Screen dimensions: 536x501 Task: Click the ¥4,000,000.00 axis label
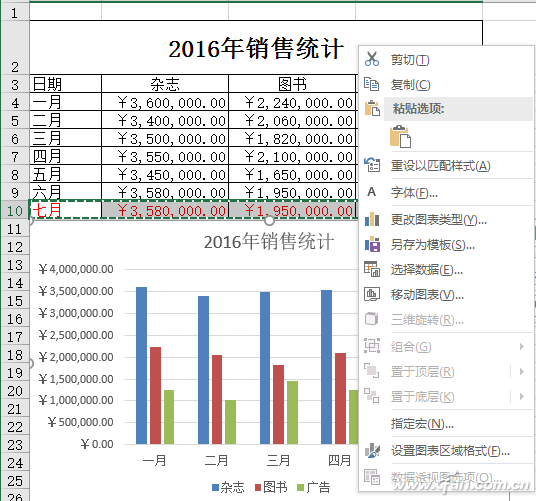click(76, 269)
